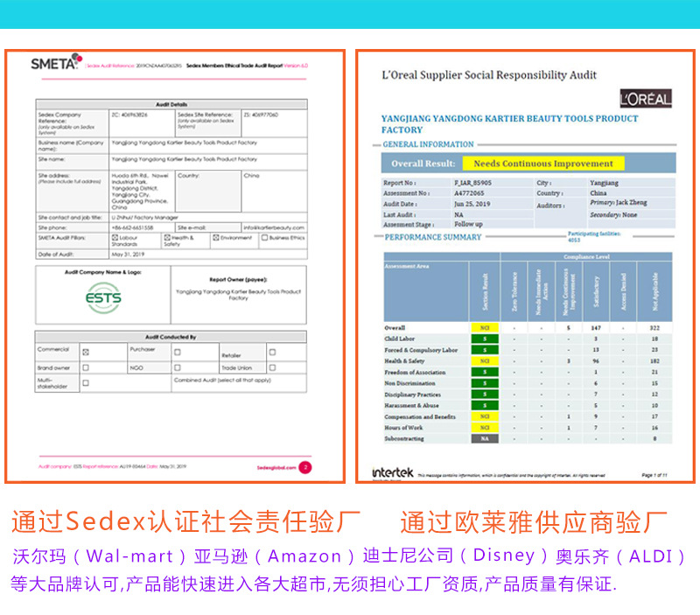Click the yellow NCI cell for Hours of Work

click(x=485, y=428)
